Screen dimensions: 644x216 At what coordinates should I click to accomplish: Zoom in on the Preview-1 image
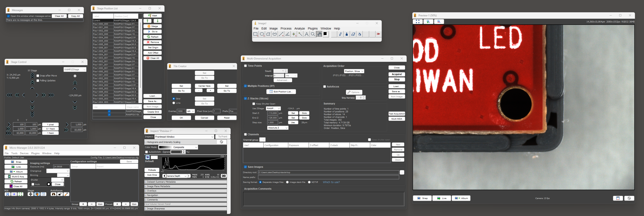[x=428, y=21]
